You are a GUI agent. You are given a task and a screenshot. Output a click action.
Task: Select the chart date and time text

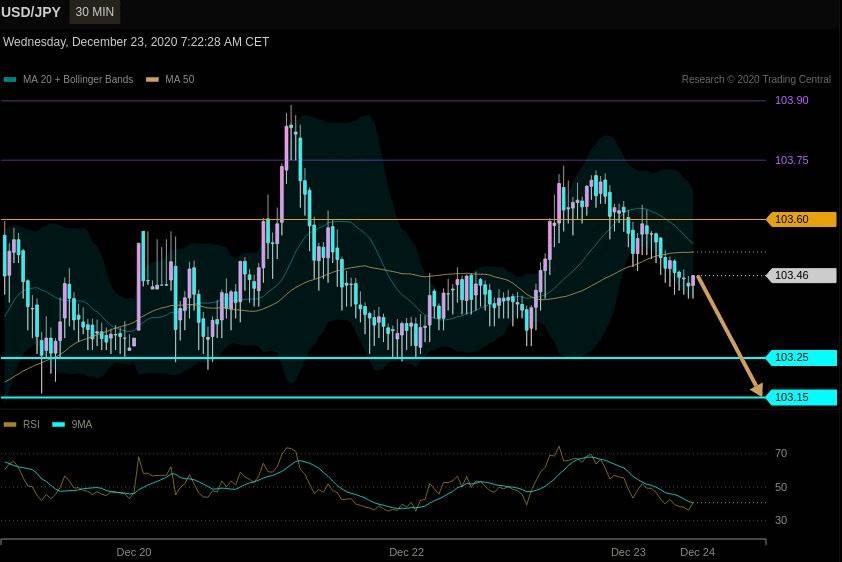click(x=136, y=42)
